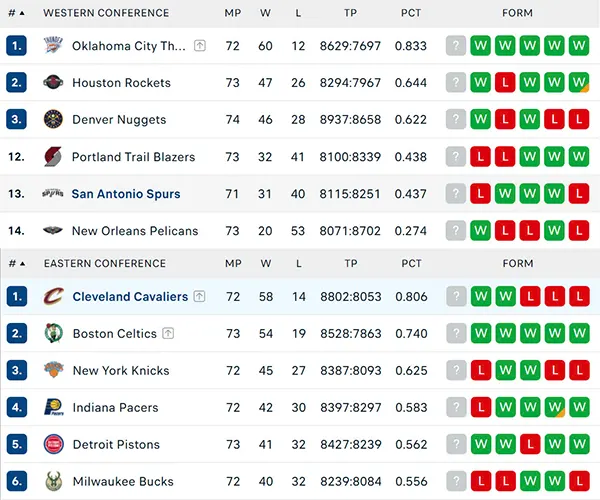Viewport: 600px width, 500px height.
Task: Click the Oklahoma City Thunder team logo
Action: (53, 46)
